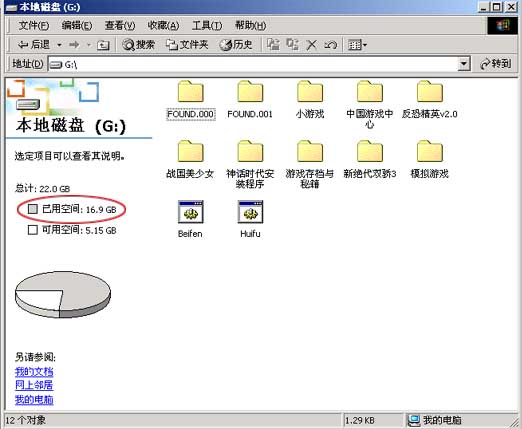Go up one folder level icon
This screenshot has width=522, height=429.
(103, 45)
